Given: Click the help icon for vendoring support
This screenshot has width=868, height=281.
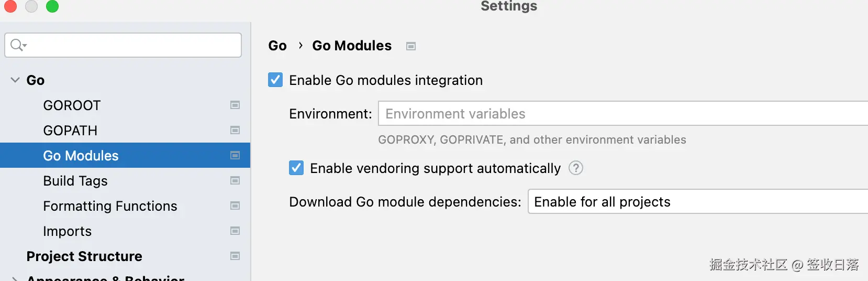Looking at the screenshot, I should pyautogui.click(x=576, y=168).
